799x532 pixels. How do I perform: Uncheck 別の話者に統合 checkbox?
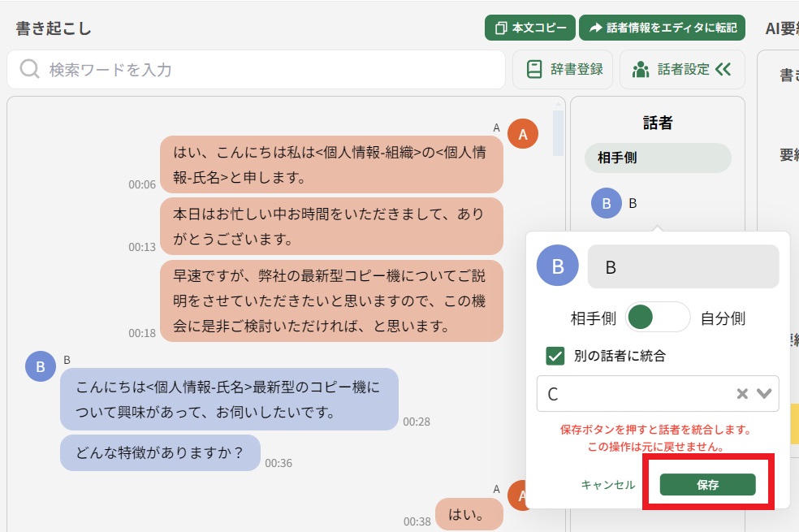pyautogui.click(x=555, y=356)
